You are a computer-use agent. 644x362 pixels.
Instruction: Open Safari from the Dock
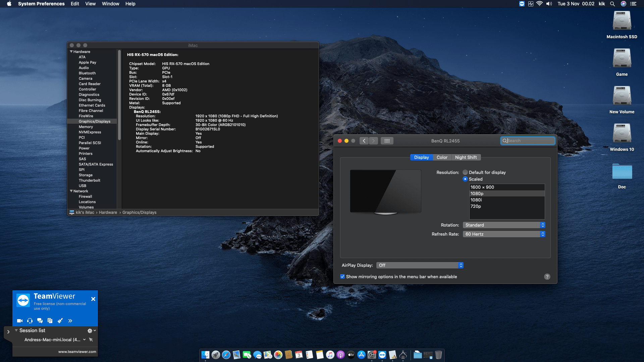226,355
